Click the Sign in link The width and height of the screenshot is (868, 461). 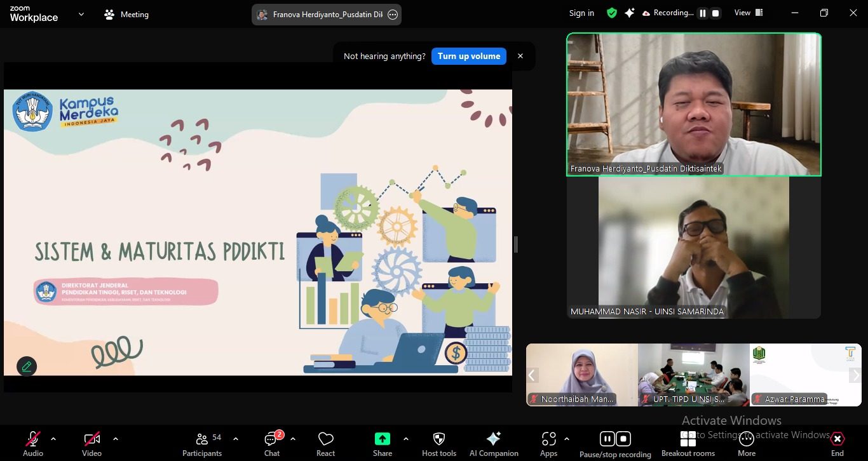pyautogui.click(x=581, y=13)
